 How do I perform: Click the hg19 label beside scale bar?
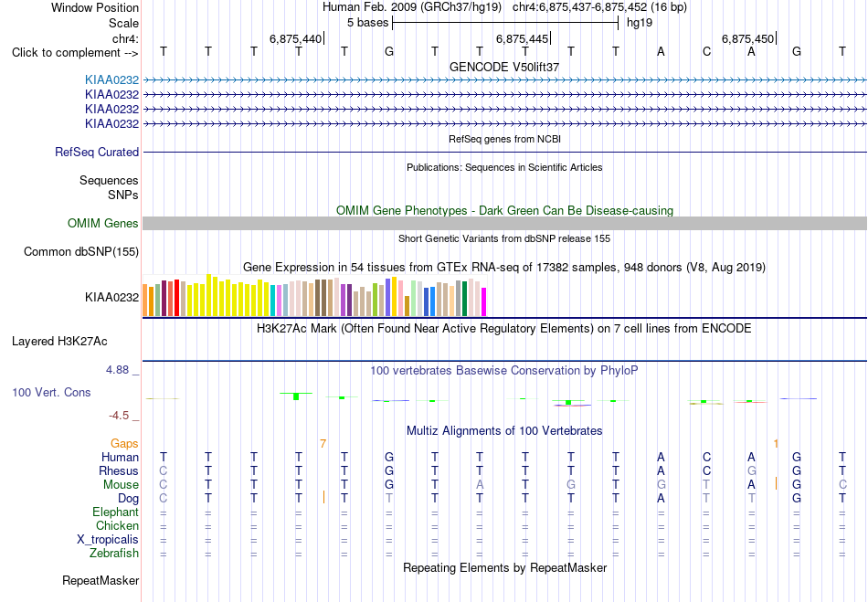point(640,23)
